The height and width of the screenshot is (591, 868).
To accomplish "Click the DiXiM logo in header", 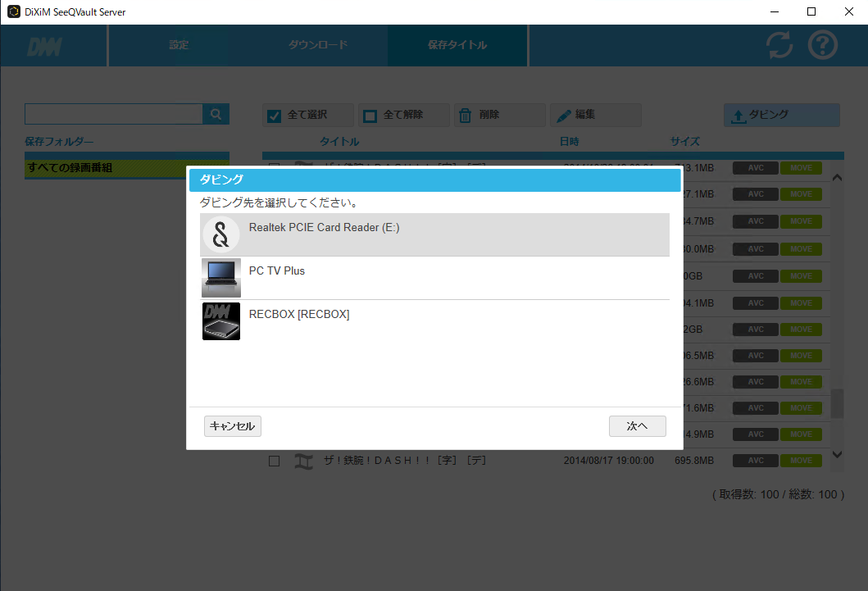I will click(44, 47).
